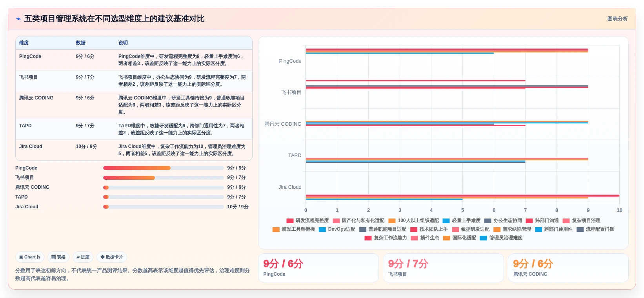Image resolution: width=644 pixels, height=298 pixels.
Task: Click the 腾讯云 CODING progress bar
Action: (x=163, y=188)
